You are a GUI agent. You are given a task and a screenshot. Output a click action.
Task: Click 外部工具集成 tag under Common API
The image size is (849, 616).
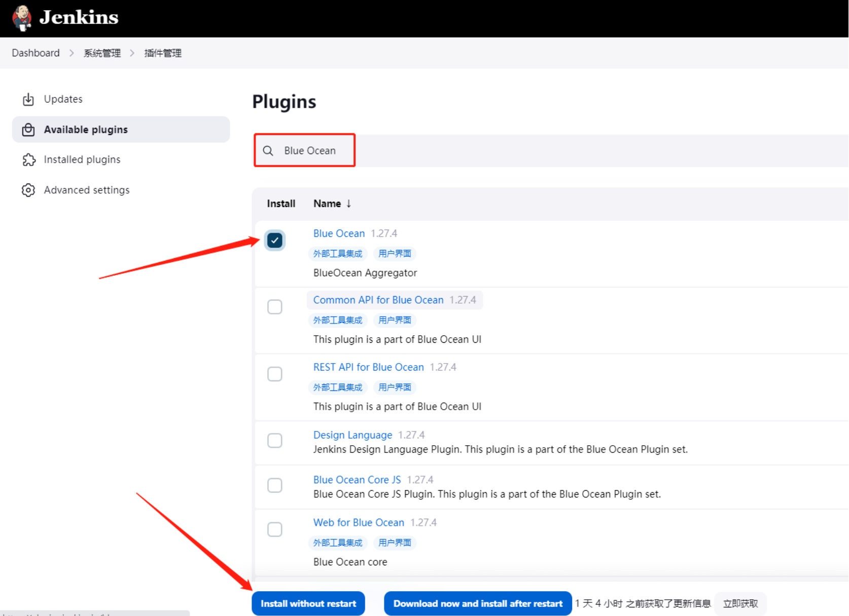pos(338,320)
